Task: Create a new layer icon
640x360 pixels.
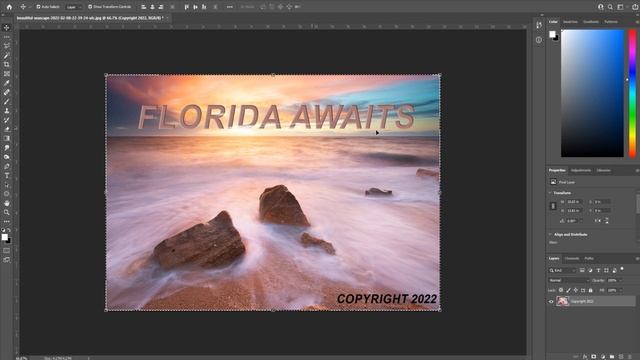Action: click(x=621, y=357)
